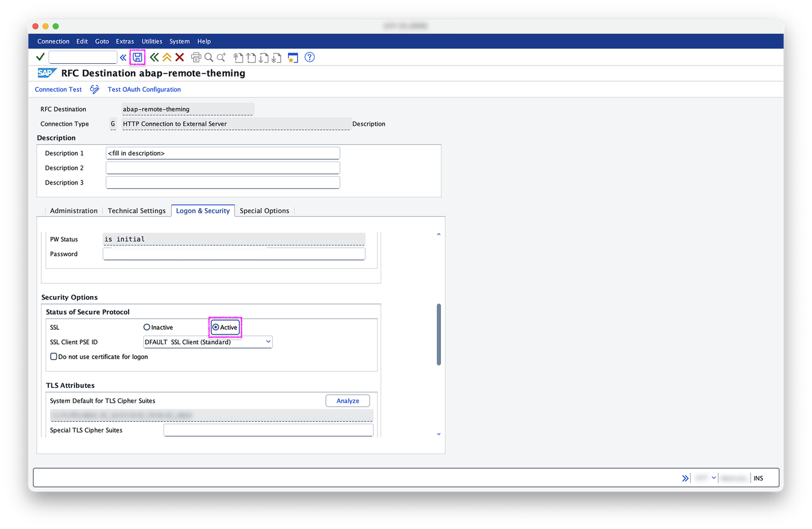Open the SSL Client PSE ID dropdown
Viewport: 812px width, 529px height.
(x=268, y=342)
